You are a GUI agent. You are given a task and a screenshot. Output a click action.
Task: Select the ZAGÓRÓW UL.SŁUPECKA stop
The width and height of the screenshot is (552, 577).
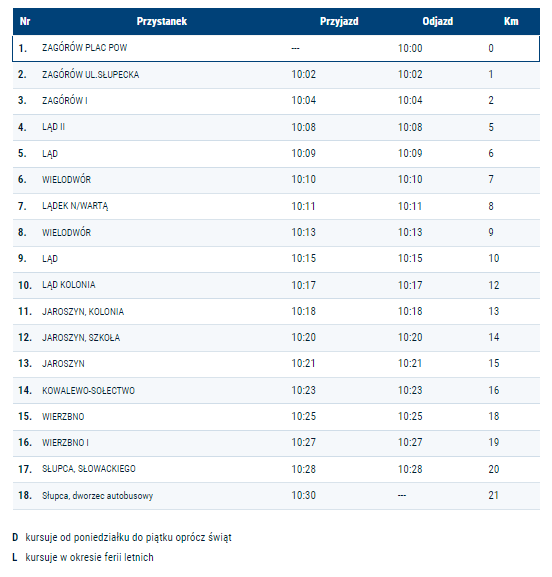91,75
